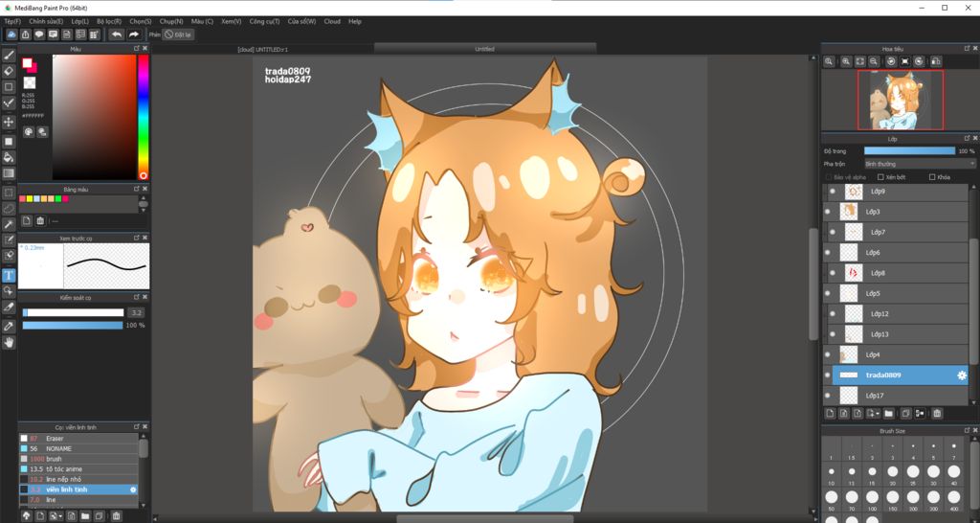Adjust brush size slider in Kiểm soát cọ
The image size is (980, 523).
73,313
